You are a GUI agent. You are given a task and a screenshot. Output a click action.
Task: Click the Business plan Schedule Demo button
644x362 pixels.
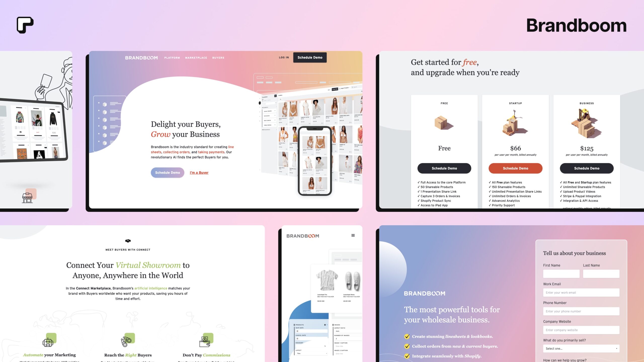586,168
